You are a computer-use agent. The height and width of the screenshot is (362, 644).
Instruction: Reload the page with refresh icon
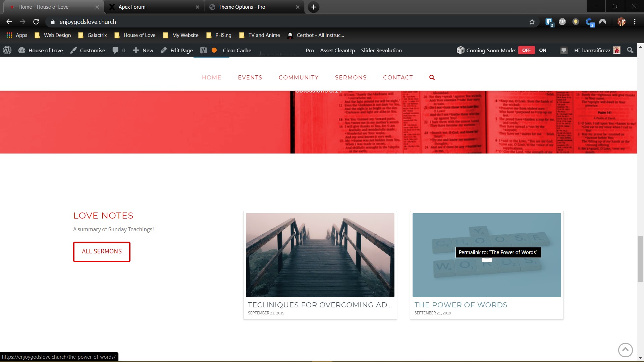click(x=36, y=22)
